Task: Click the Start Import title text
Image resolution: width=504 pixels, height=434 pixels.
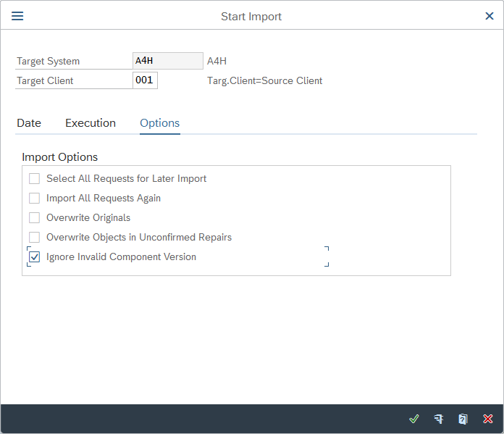Action: (x=251, y=16)
